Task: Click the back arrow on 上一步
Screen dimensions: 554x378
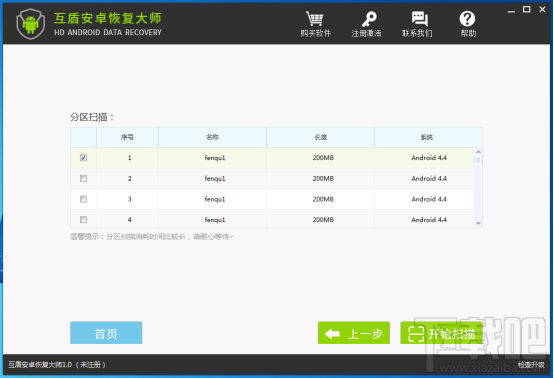Action: [332, 333]
